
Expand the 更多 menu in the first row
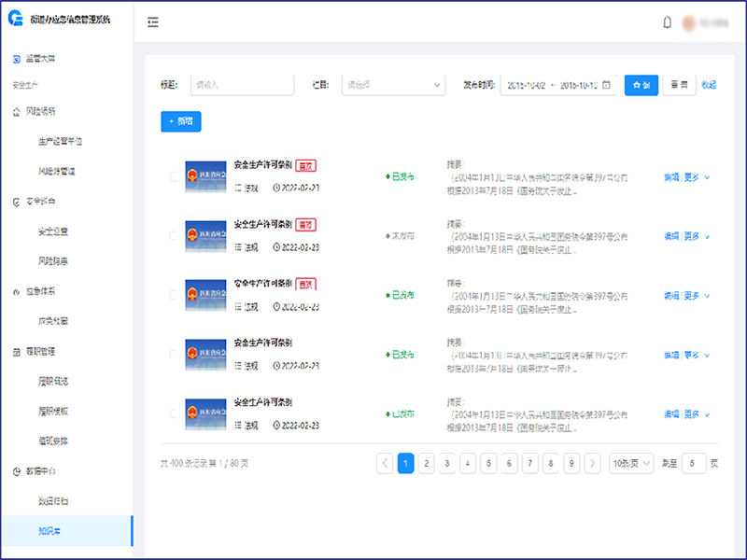pyautogui.click(x=697, y=177)
